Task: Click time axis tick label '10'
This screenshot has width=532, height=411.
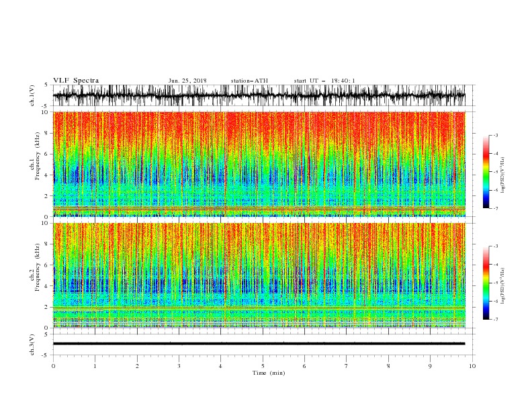Action: [x=472, y=366]
